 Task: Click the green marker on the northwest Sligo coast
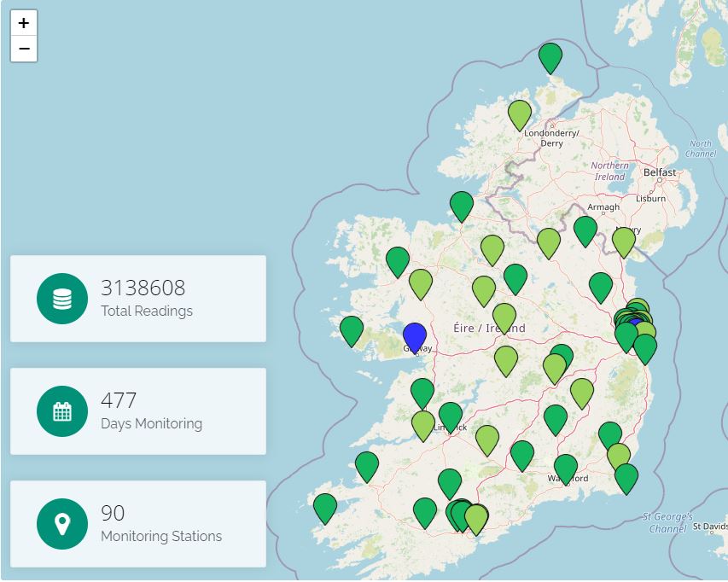click(462, 205)
